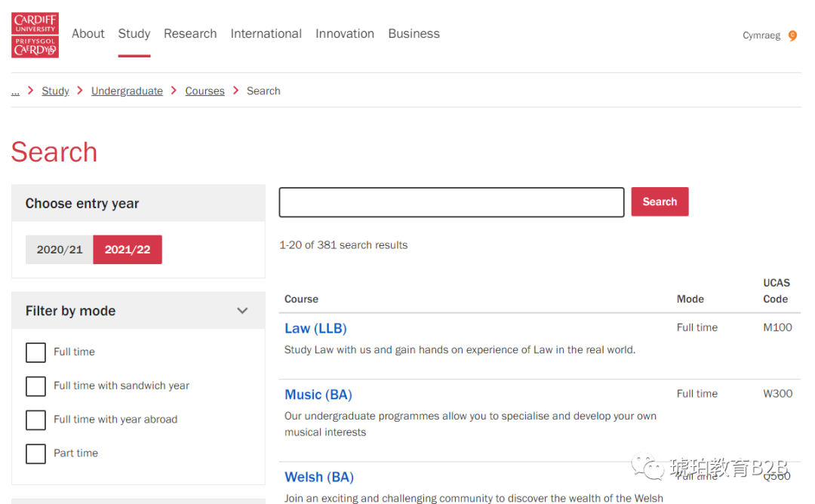The height and width of the screenshot is (504, 815).
Task: Expand the breadcrumb ellipsis link
Action: [15, 91]
